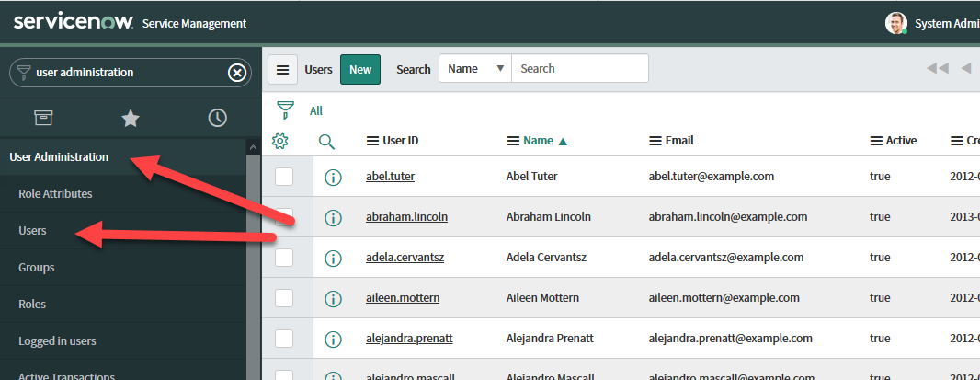Screen dimensions: 980x380
Task: Click the gear icon to personalize list columns
Action: click(281, 141)
